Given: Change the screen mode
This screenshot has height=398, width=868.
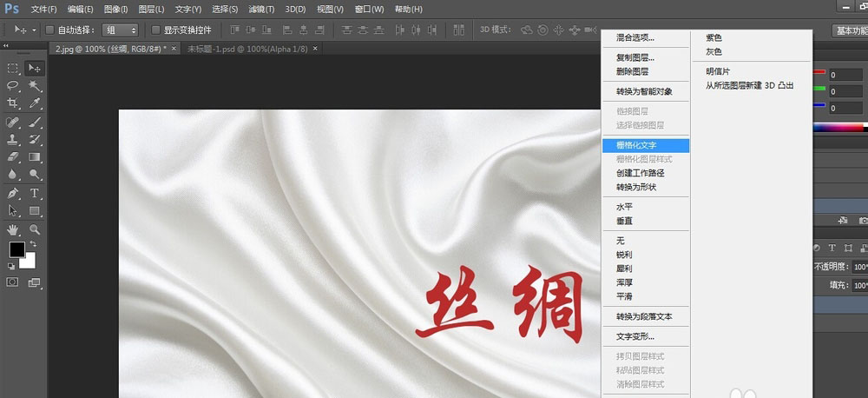Looking at the screenshot, I should click(35, 282).
